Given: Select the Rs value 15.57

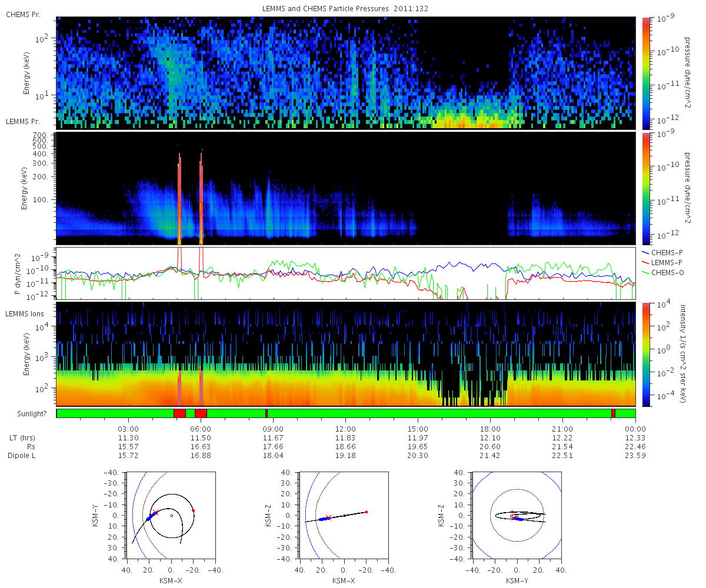Looking at the screenshot, I should coord(128,447).
